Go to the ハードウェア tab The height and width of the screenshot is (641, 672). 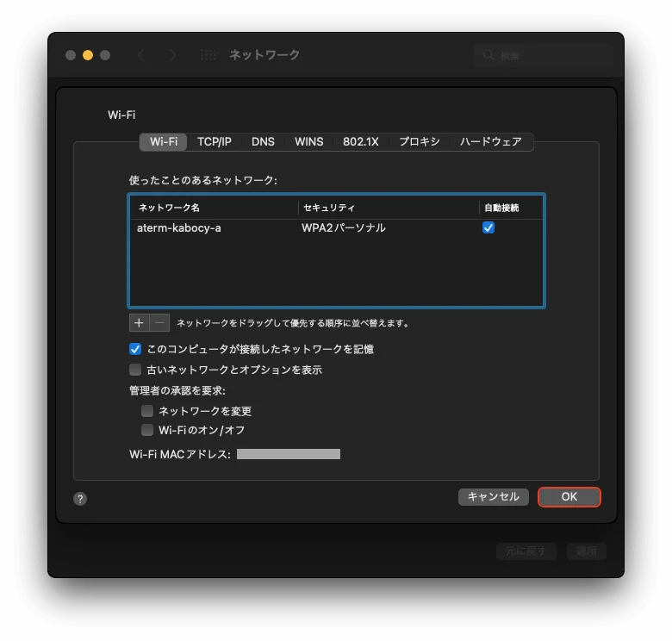490,141
